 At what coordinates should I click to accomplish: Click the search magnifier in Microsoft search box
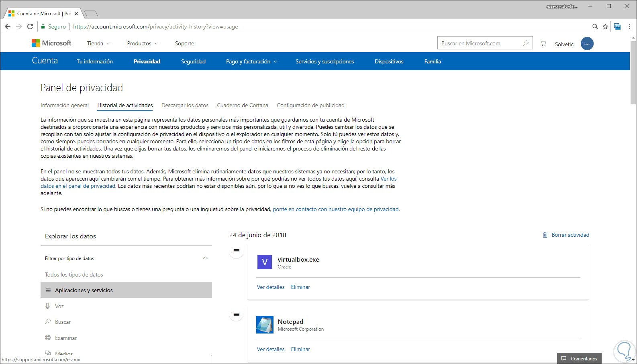pos(525,43)
